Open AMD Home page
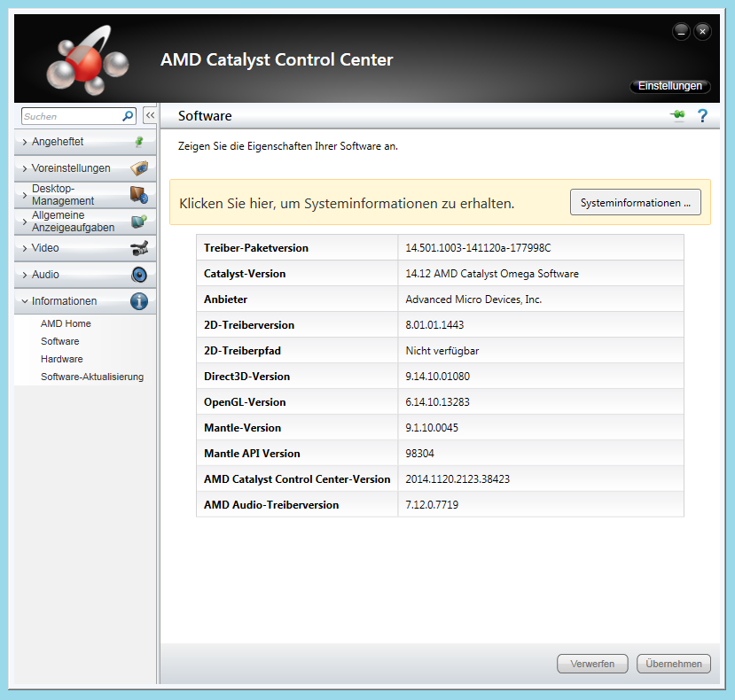 [66, 323]
